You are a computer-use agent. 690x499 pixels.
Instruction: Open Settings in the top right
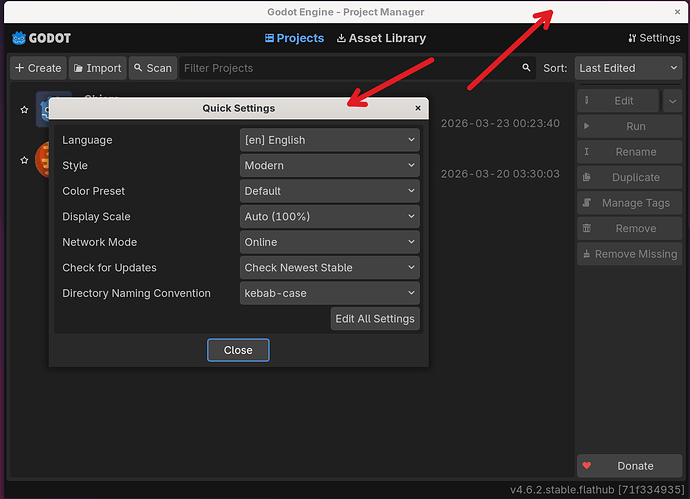click(x=654, y=38)
